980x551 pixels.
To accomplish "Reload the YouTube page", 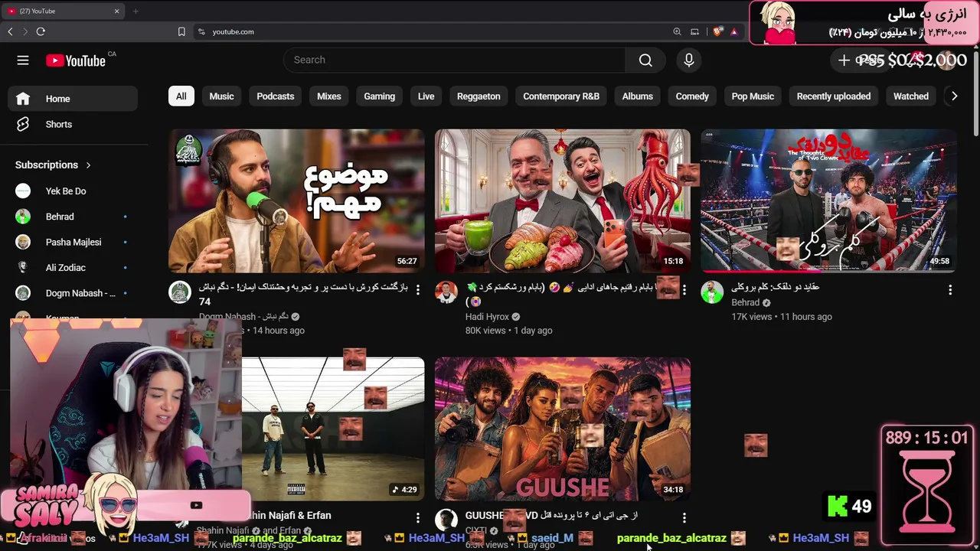I will click(41, 31).
